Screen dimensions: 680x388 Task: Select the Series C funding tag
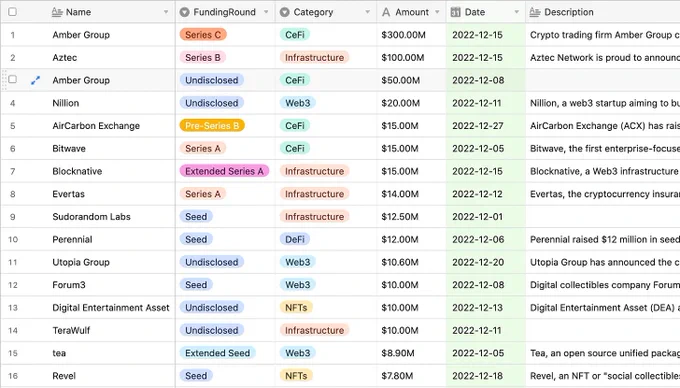[203, 35]
